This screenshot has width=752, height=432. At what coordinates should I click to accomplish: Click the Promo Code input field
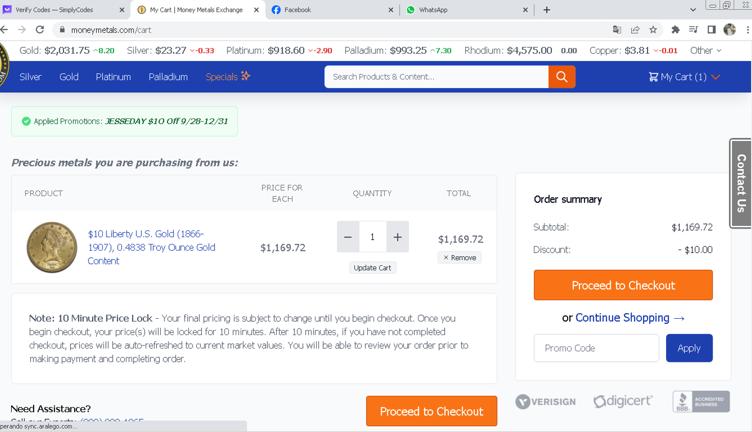coord(596,348)
